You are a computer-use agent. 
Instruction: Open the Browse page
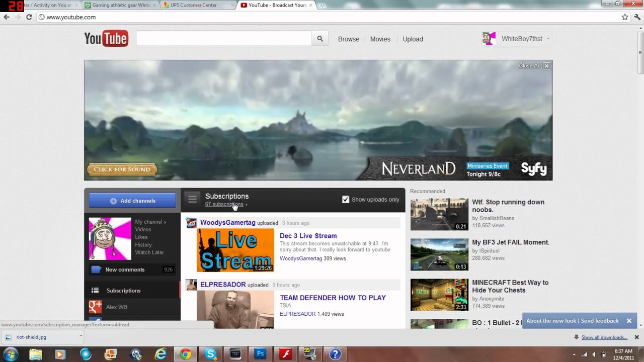click(349, 39)
